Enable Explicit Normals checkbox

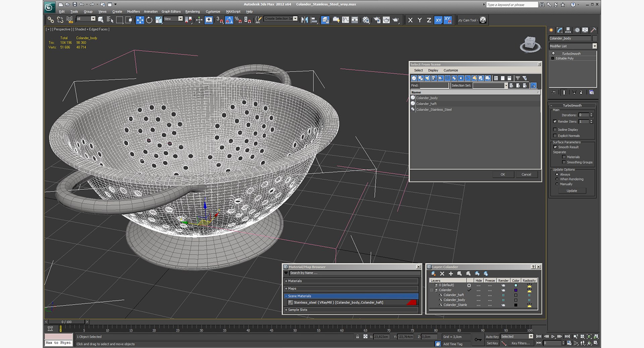[555, 135]
